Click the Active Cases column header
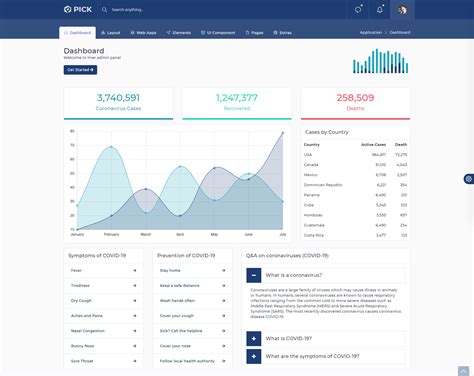 [373, 145]
